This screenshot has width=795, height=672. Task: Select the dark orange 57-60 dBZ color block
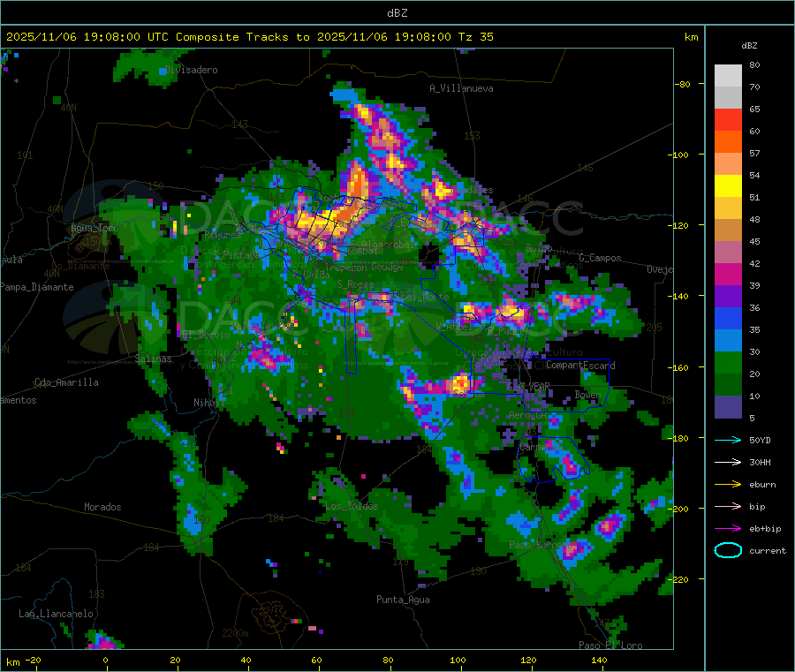coord(728,141)
